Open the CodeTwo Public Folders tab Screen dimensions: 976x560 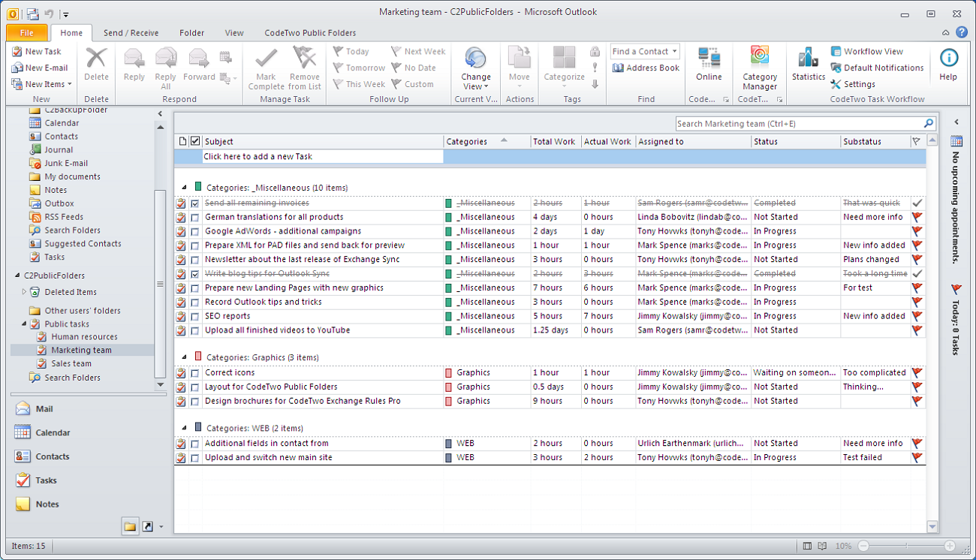coord(310,33)
